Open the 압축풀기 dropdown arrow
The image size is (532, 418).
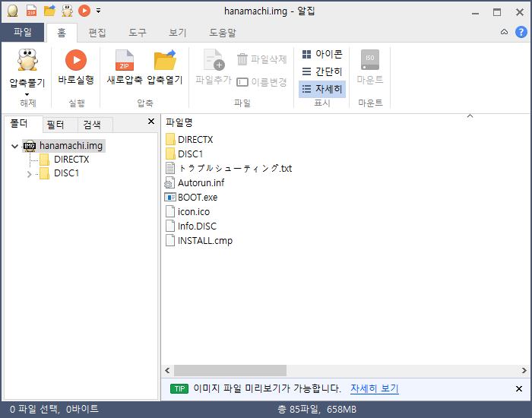coord(27,94)
